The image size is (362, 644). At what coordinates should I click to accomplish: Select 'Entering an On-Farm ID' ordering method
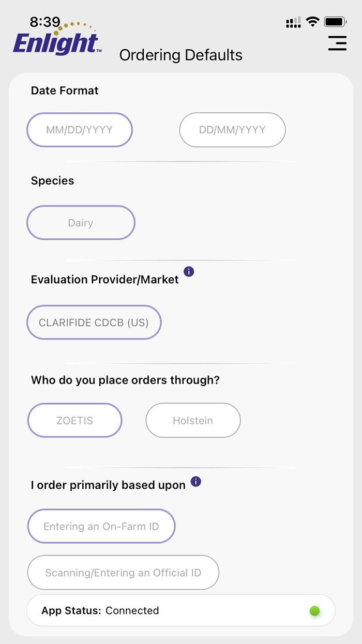coord(101,526)
